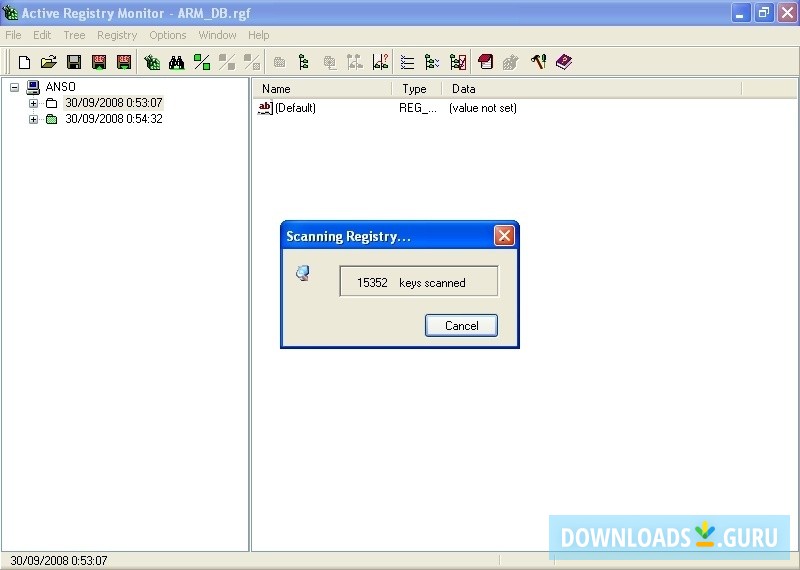Click the status bar date 30/09/2008 0:53:07
Viewport: 800px width, 570px height.
[x=59, y=561]
